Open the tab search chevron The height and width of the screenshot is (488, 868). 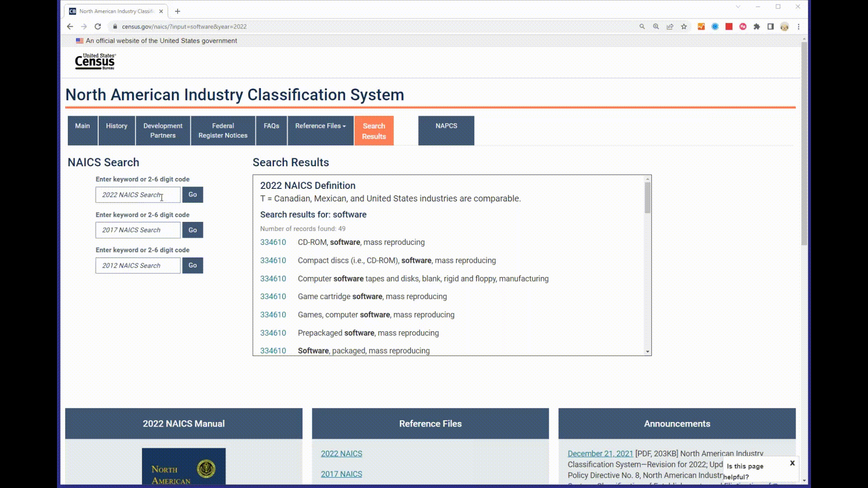pos(738,7)
